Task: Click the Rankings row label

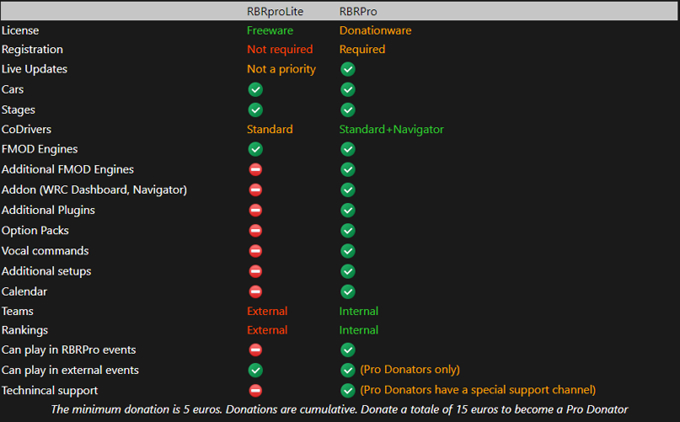Action: pos(25,330)
